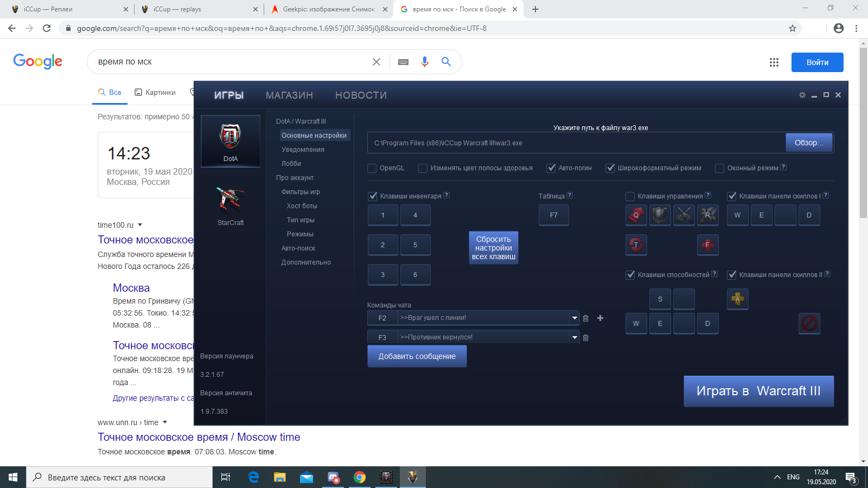Viewport: 868px width, 488px height.
Task: Open Microsoft Edge from the taskbar
Action: (x=253, y=477)
